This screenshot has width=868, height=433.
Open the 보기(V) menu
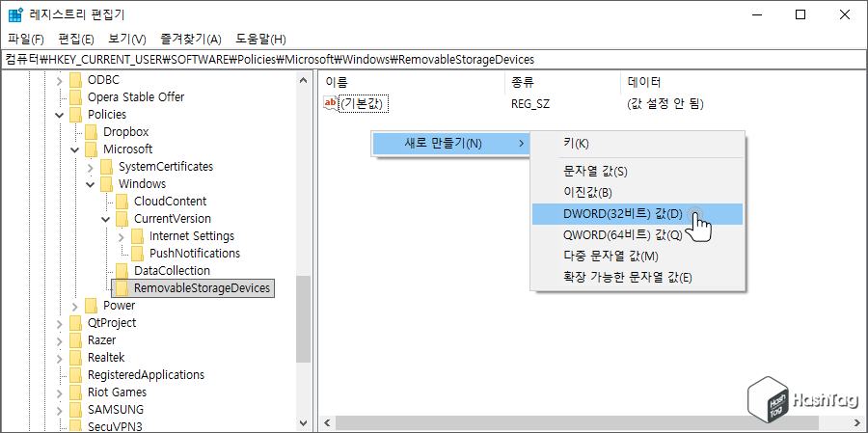(x=127, y=40)
